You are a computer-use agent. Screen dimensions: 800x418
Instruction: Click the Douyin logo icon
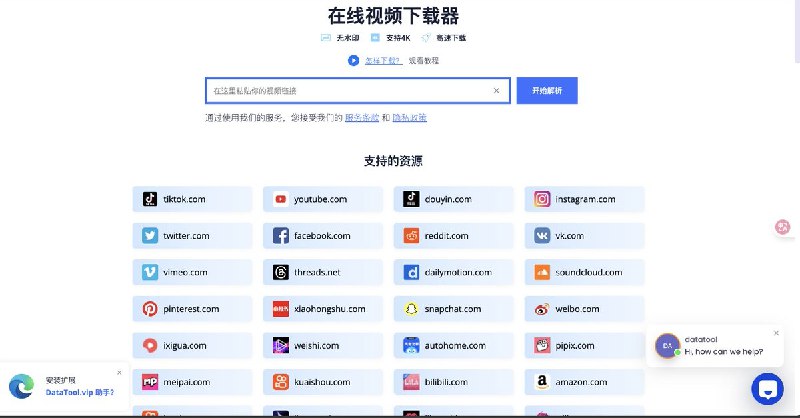click(x=411, y=199)
